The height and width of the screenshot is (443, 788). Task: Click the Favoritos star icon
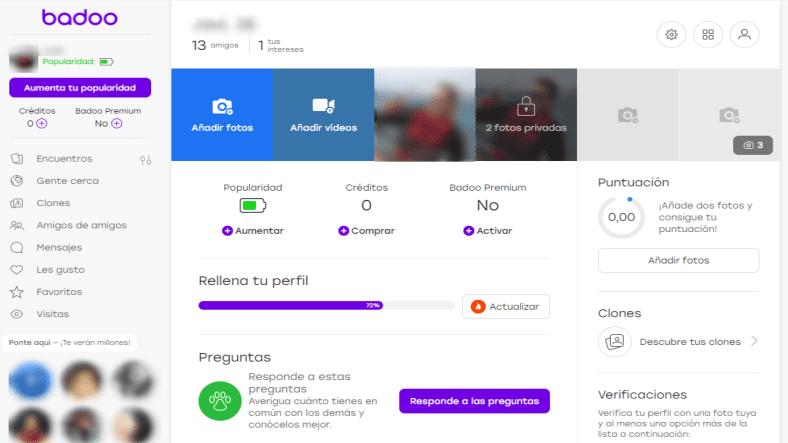click(x=17, y=292)
